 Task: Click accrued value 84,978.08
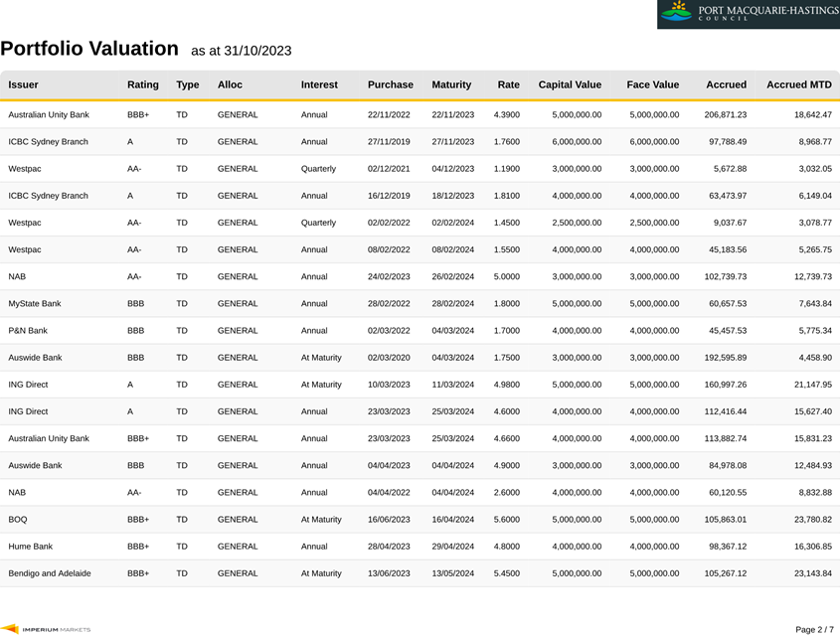(x=728, y=465)
